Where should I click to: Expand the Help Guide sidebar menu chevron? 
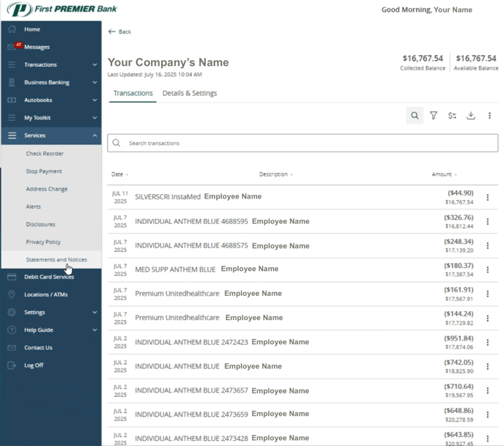(94, 330)
